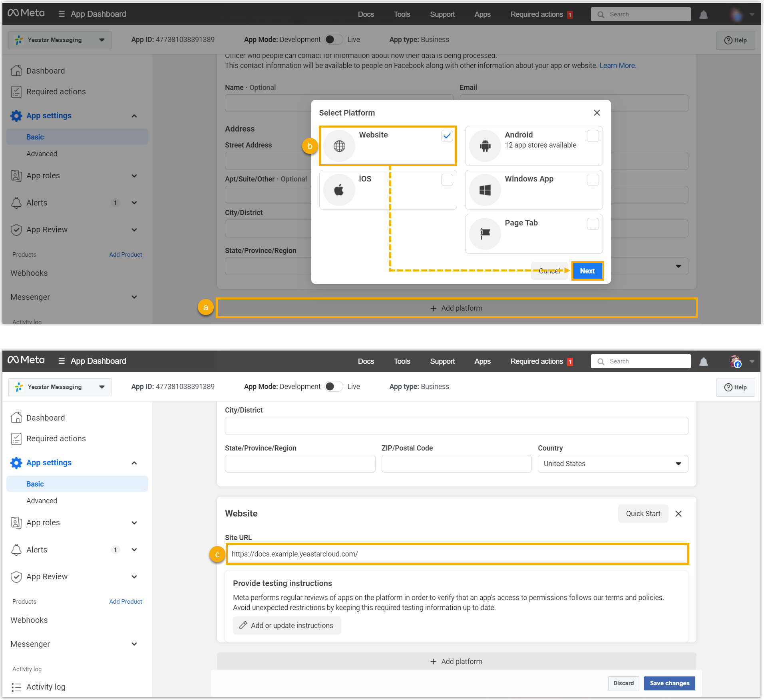
Task: Open the Country dropdown showing United States
Action: point(613,464)
